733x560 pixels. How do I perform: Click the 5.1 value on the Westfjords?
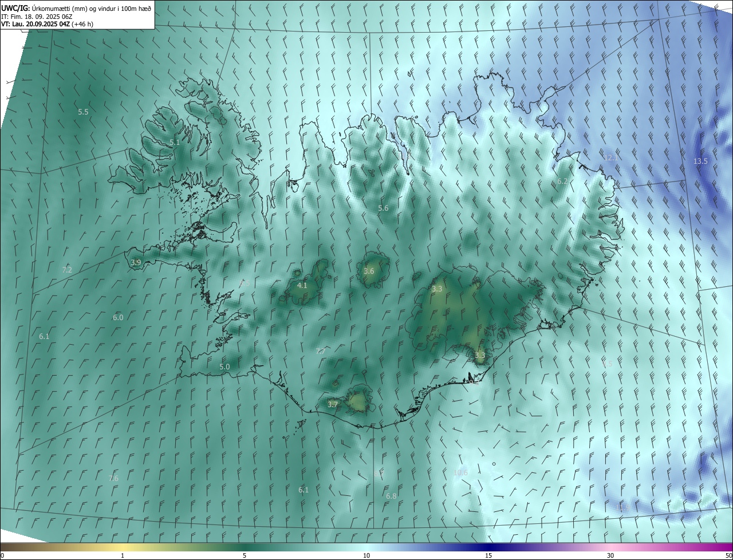point(175,142)
